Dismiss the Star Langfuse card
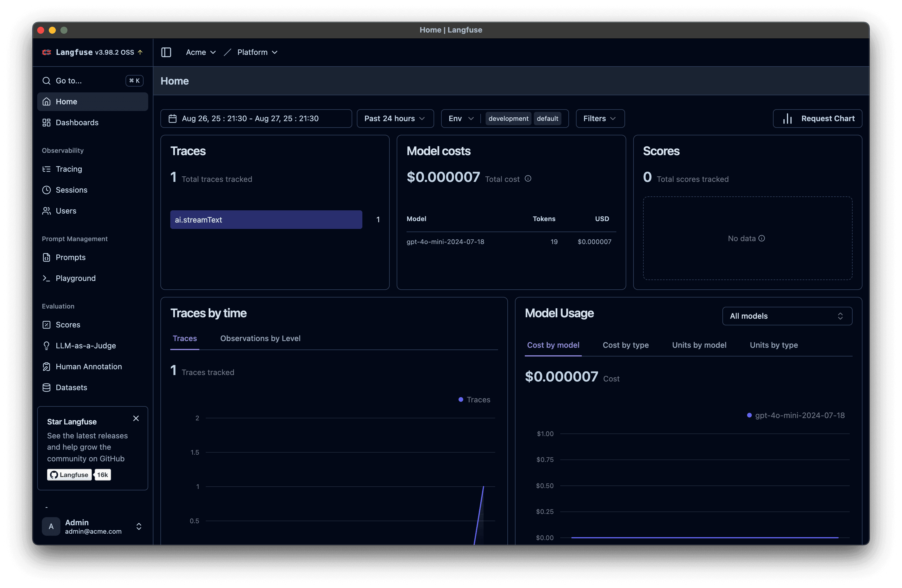The image size is (902, 588). point(136,418)
